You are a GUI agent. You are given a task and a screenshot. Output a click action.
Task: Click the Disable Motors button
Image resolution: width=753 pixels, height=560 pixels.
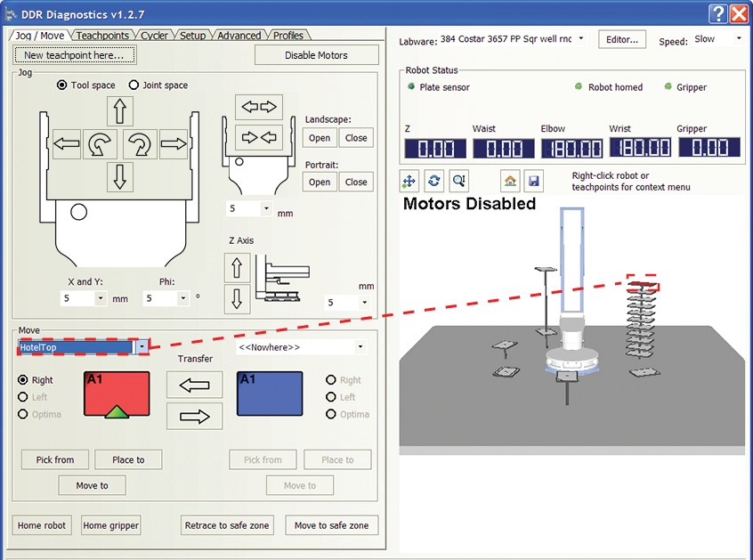[316, 55]
